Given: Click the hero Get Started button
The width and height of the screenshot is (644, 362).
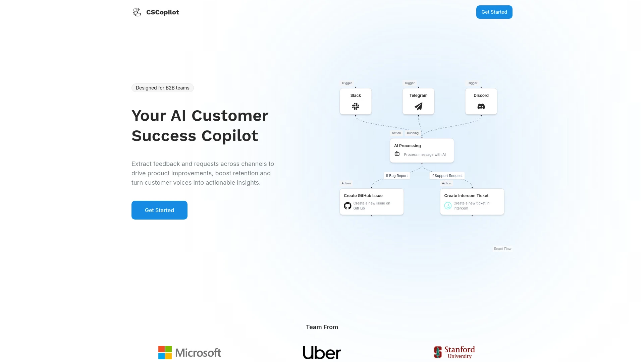Looking at the screenshot, I should click(159, 210).
